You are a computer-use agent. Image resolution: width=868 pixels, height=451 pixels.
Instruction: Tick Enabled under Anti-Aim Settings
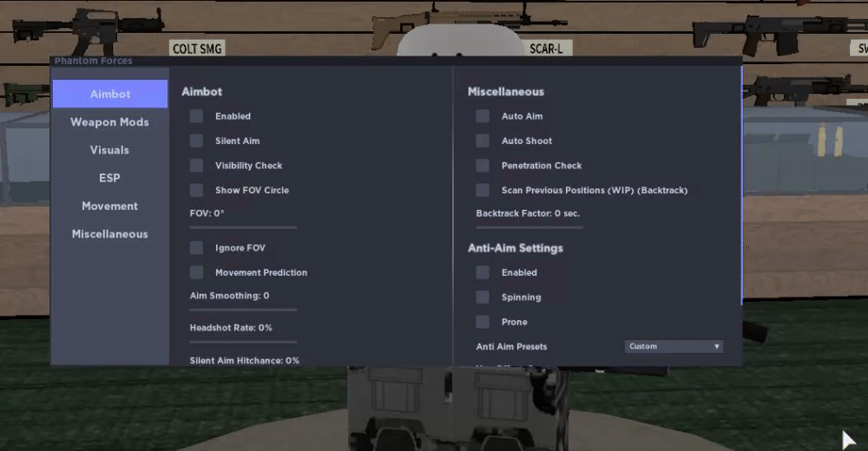click(x=482, y=272)
